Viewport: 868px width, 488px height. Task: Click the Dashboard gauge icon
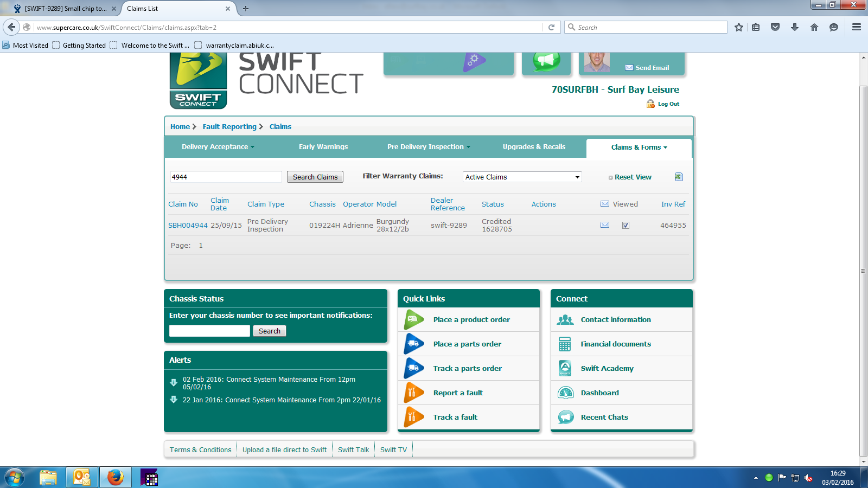point(565,393)
